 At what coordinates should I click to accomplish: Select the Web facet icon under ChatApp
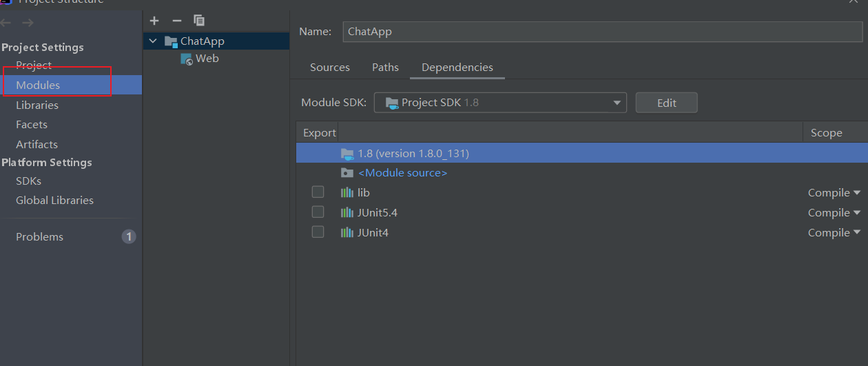point(187,59)
